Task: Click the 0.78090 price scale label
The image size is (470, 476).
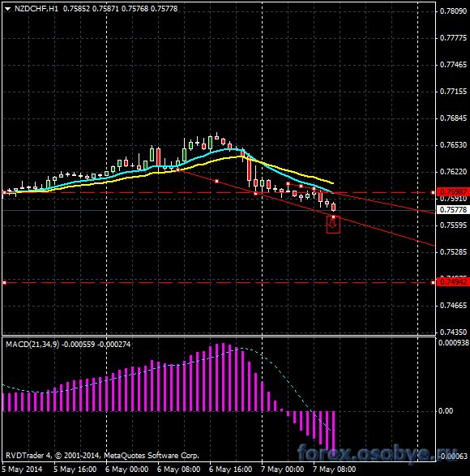Action: 453,11
